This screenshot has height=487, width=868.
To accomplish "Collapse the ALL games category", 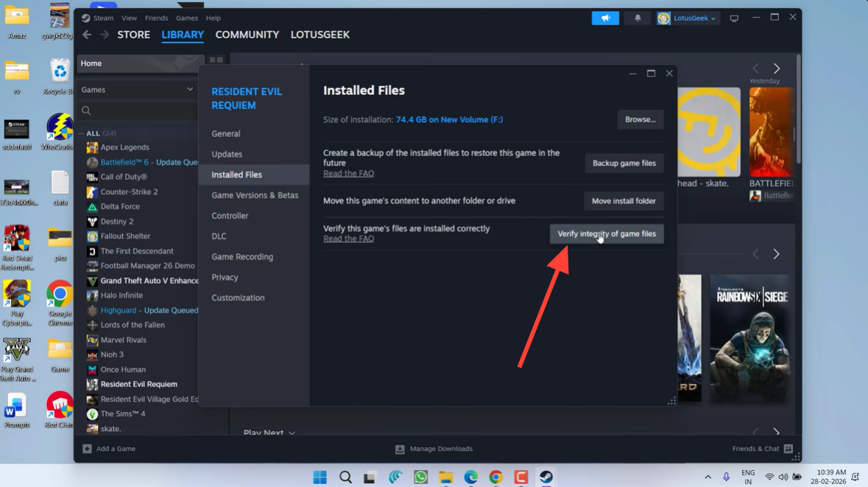I will (x=82, y=134).
